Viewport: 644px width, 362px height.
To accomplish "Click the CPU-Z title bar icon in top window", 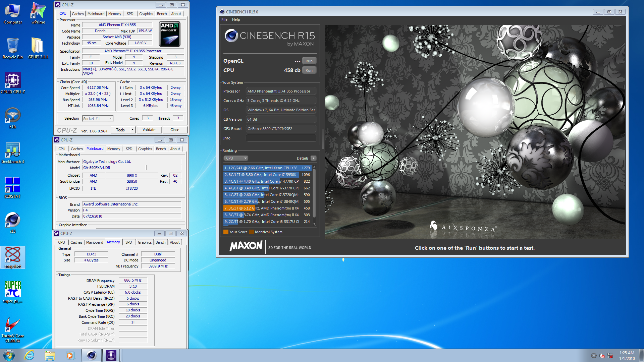I will [58, 5].
